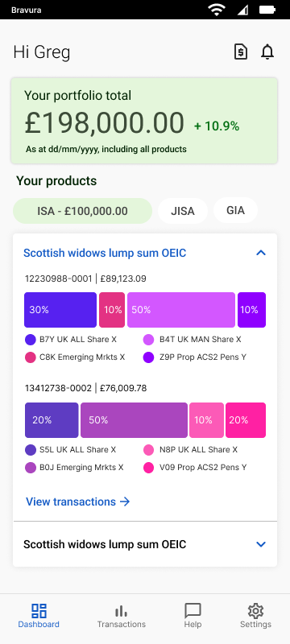Open the statement document icon
290x644 pixels.
pyautogui.click(x=241, y=52)
